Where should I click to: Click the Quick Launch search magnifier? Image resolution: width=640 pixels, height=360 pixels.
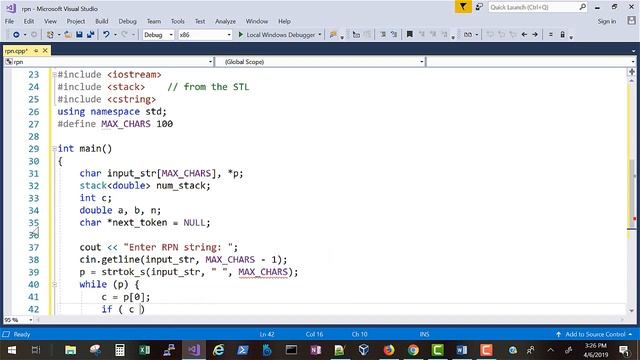582,7
